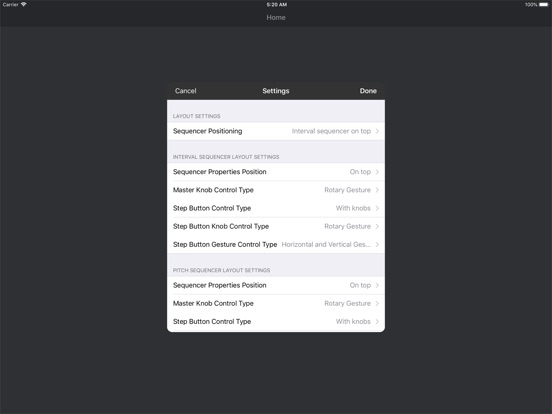Select 'Interval sequencer on top' value

point(331,131)
